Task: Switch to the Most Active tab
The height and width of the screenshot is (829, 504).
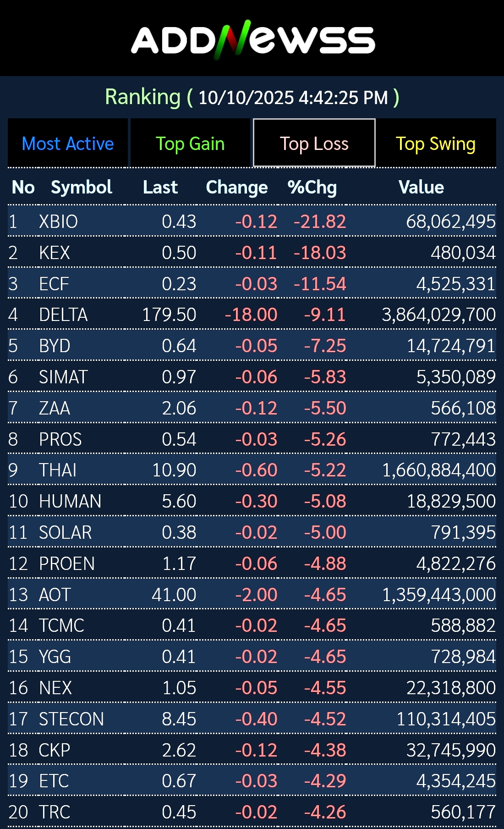Action: 68,144
